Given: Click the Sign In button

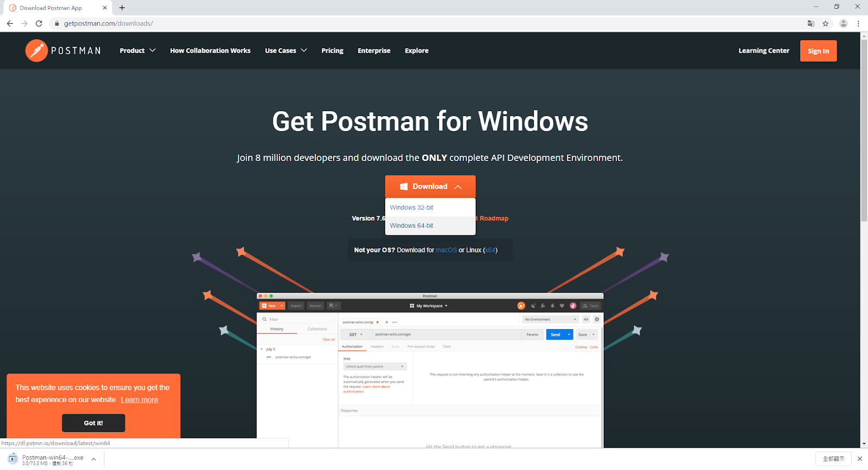Looking at the screenshot, I should (x=818, y=51).
